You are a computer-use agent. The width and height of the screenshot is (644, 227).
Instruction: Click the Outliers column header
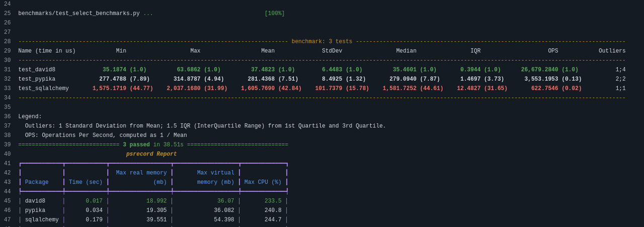tap(612, 51)
